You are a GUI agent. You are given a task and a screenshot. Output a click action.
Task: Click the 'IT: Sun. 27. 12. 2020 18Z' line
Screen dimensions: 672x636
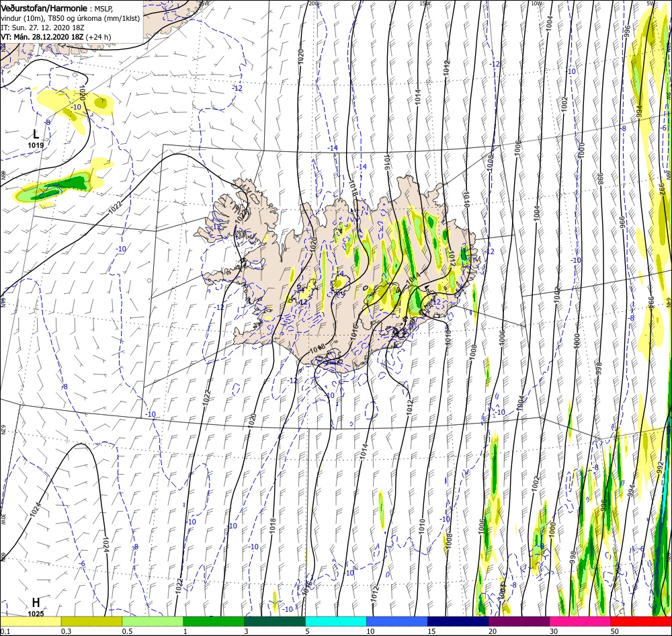pos(42,28)
